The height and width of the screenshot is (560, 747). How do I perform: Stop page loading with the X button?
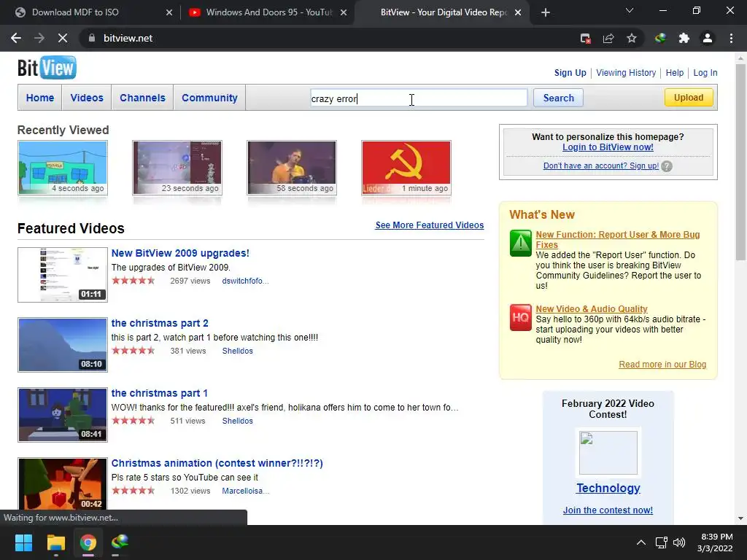tap(63, 38)
